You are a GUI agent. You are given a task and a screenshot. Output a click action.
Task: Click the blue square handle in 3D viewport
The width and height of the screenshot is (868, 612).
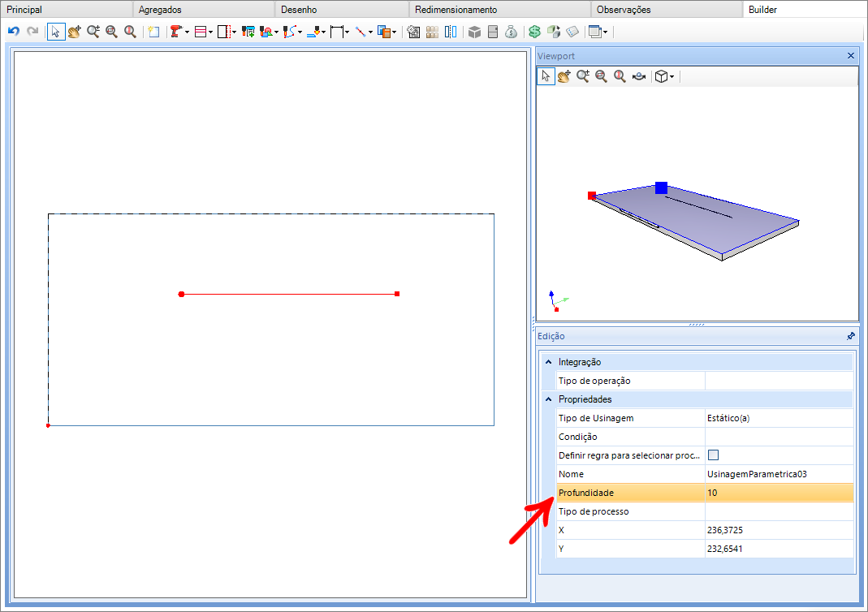coord(661,188)
